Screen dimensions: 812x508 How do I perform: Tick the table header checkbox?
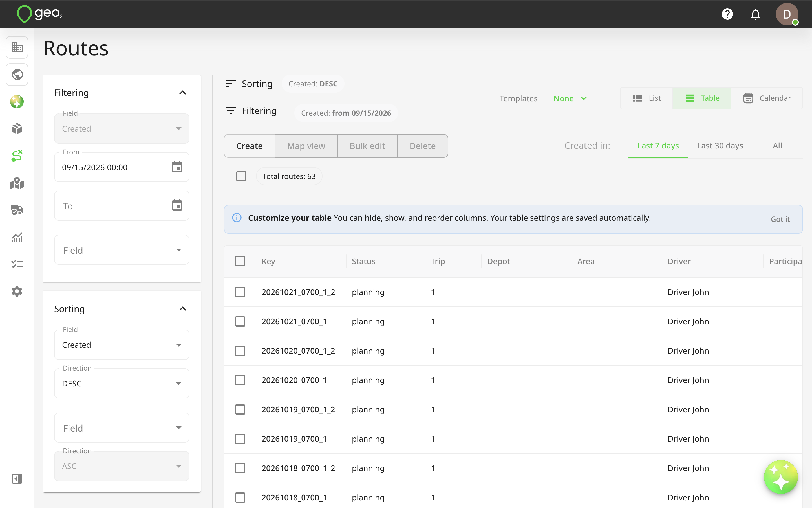240,261
